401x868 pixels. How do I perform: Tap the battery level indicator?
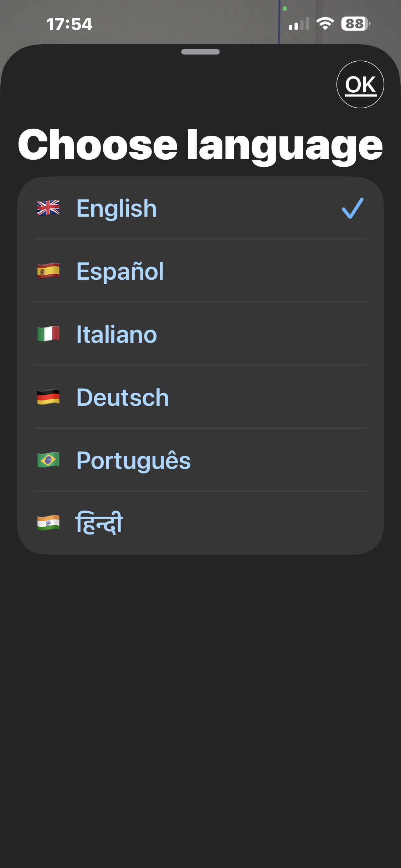(355, 24)
